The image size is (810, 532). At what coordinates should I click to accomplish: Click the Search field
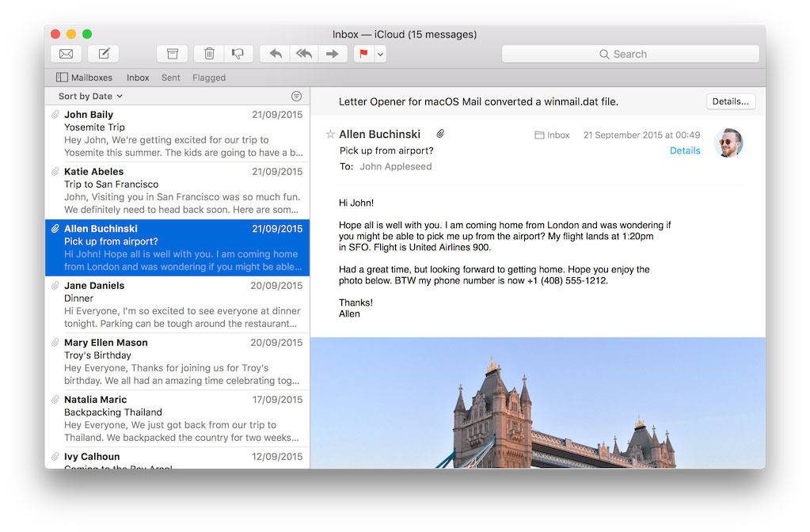pos(630,54)
